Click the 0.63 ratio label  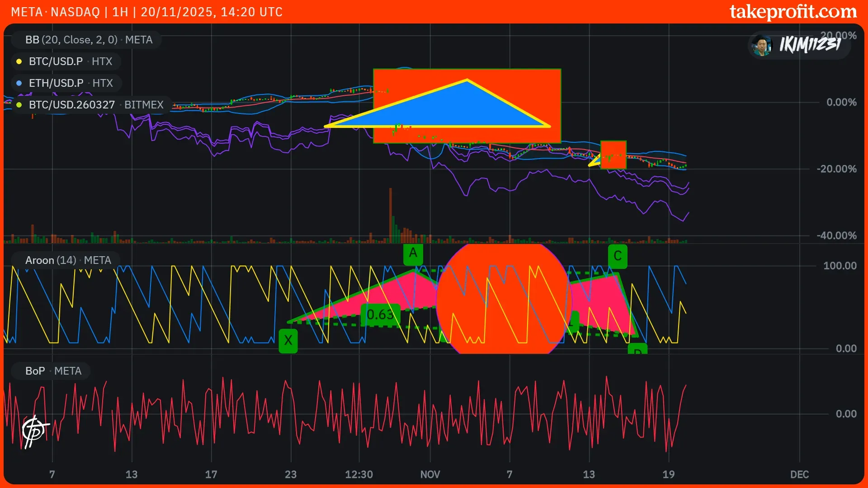click(x=380, y=314)
